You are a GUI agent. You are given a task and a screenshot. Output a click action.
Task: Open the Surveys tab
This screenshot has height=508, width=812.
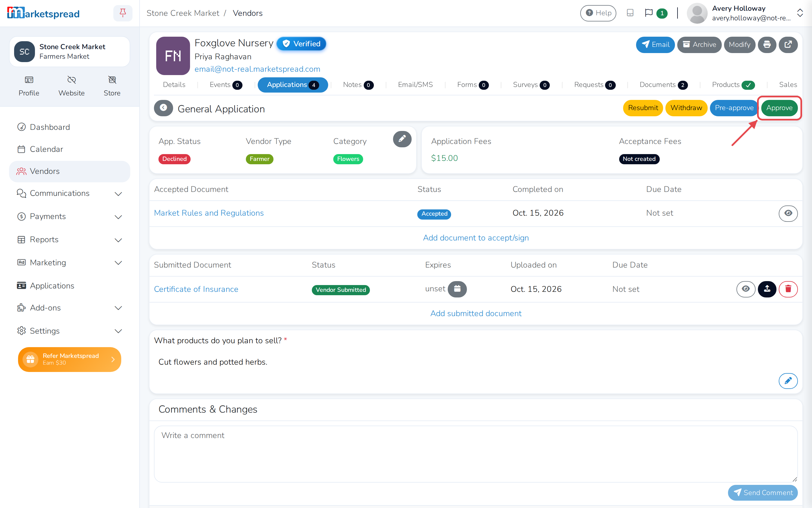click(531, 85)
